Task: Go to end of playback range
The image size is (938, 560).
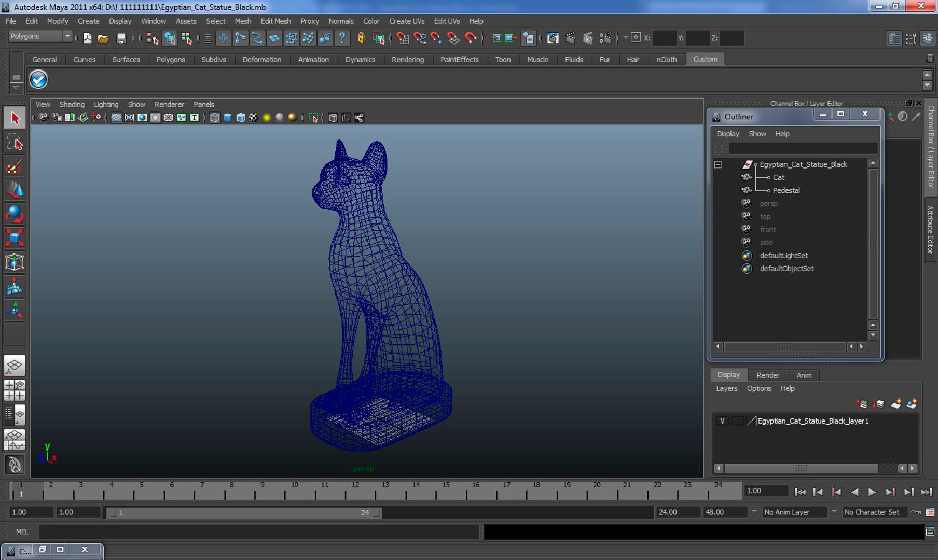Action: 927,492
